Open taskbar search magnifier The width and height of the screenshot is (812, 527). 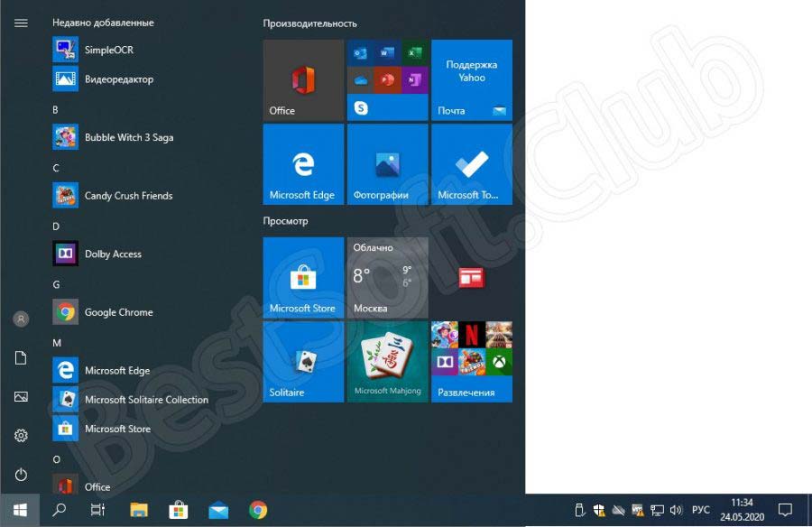tap(59, 510)
